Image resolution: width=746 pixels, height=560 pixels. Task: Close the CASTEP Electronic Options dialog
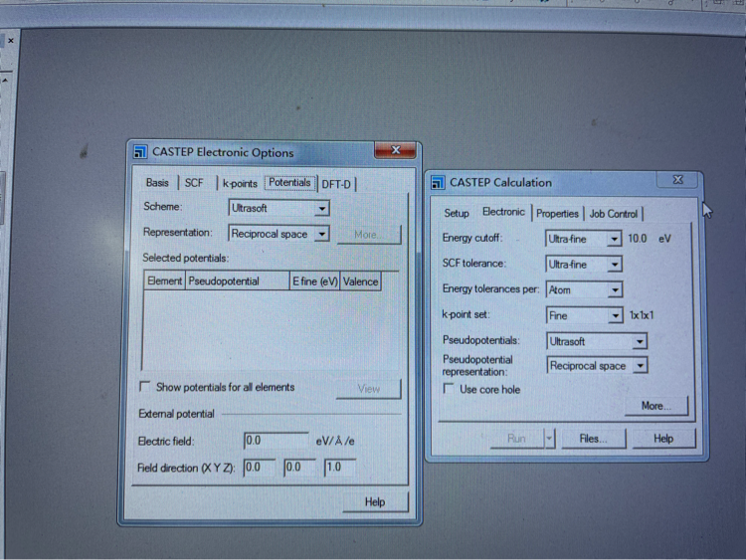pyautogui.click(x=395, y=150)
